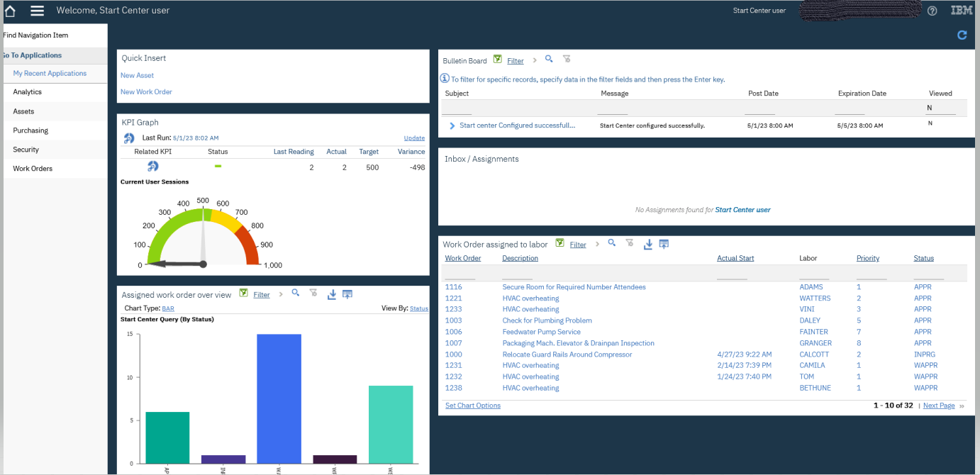Open the navigation hamburger menu
The height and width of the screenshot is (475, 980).
(37, 10)
